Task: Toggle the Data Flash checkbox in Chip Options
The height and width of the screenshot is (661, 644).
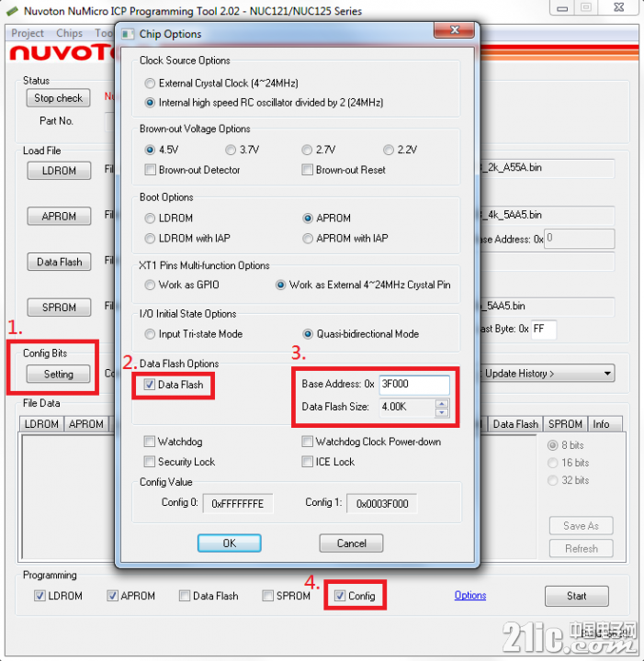Action: tap(150, 384)
